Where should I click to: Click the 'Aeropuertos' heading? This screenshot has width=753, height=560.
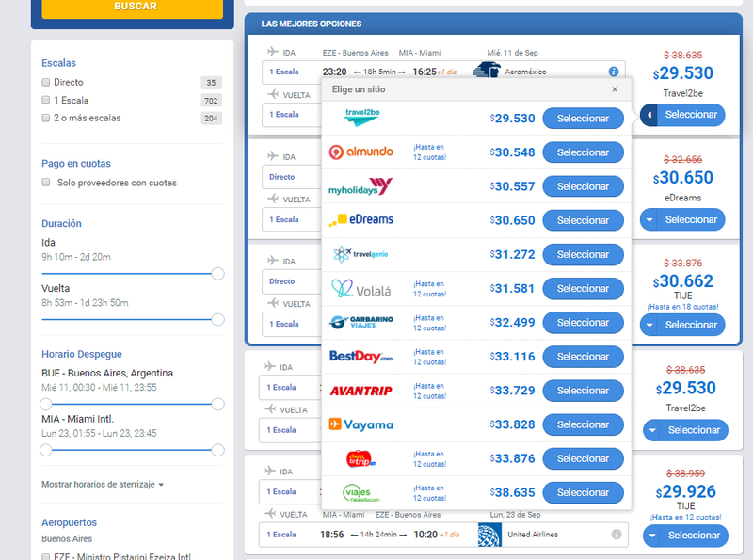69,522
